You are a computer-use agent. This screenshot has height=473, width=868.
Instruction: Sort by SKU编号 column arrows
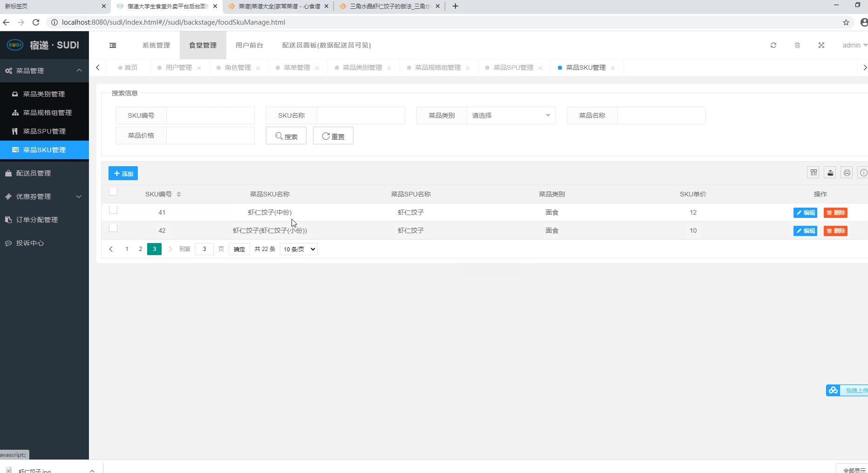click(x=179, y=194)
